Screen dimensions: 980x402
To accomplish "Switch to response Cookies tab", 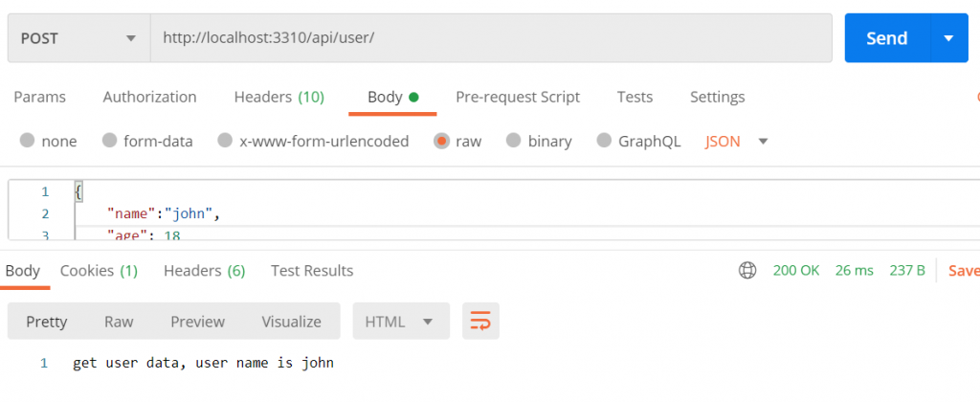I will [x=99, y=271].
